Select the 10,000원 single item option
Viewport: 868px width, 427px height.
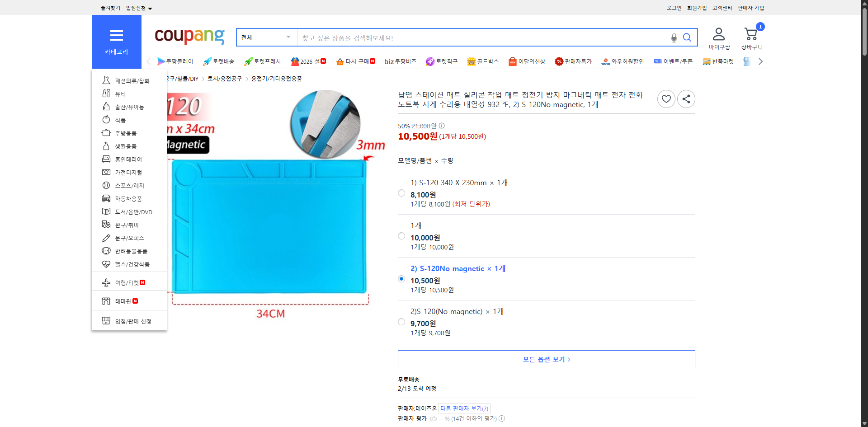(401, 235)
